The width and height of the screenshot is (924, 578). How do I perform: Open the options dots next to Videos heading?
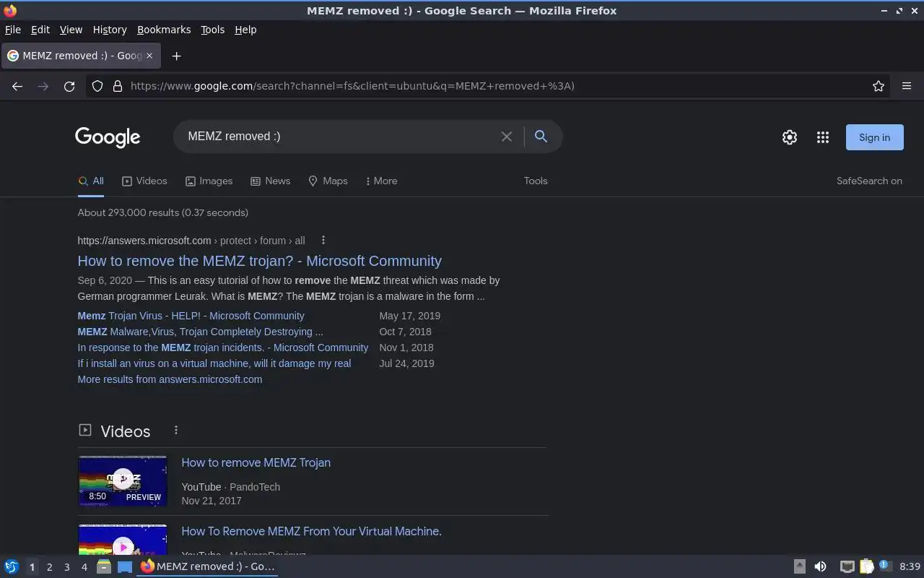coord(176,431)
